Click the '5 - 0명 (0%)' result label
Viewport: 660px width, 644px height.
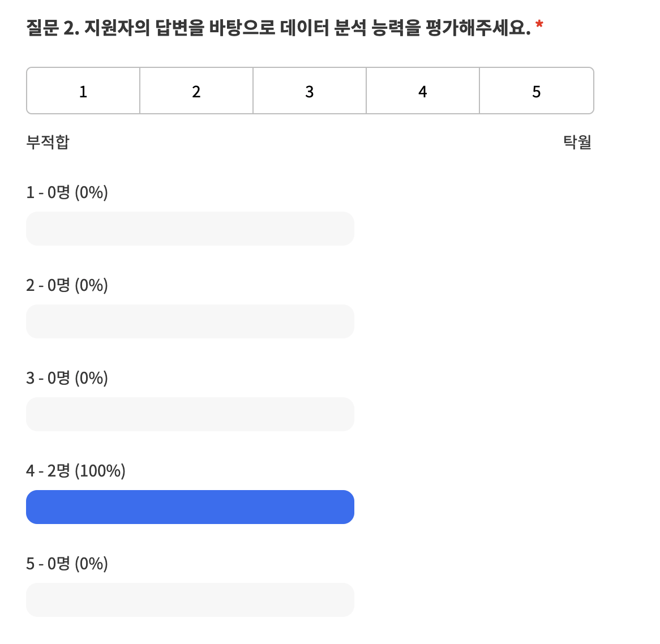[x=67, y=564]
